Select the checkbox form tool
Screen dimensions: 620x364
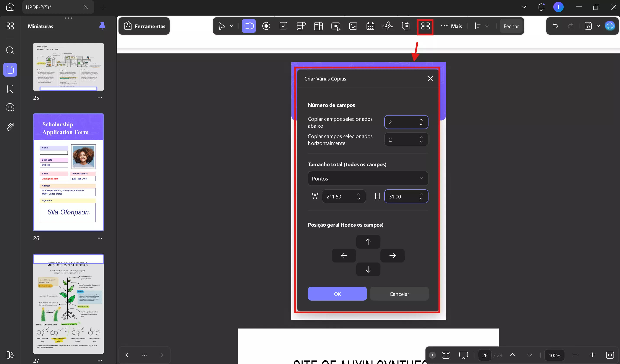tap(283, 26)
